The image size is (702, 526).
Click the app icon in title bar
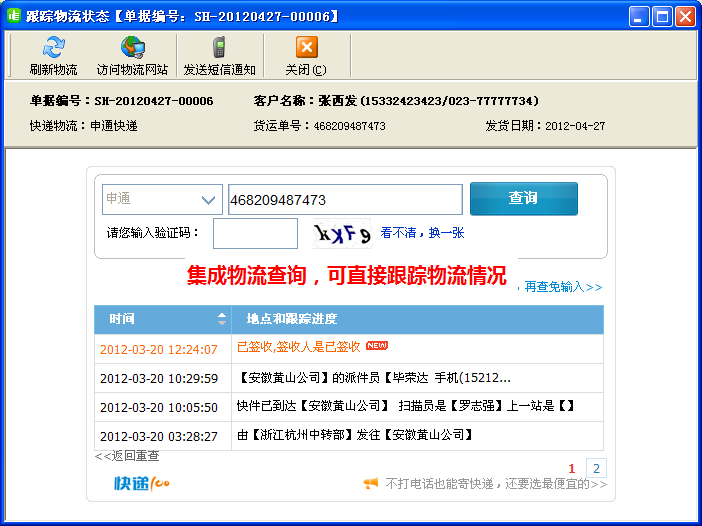pyautogui.click(x=15, y=16)
